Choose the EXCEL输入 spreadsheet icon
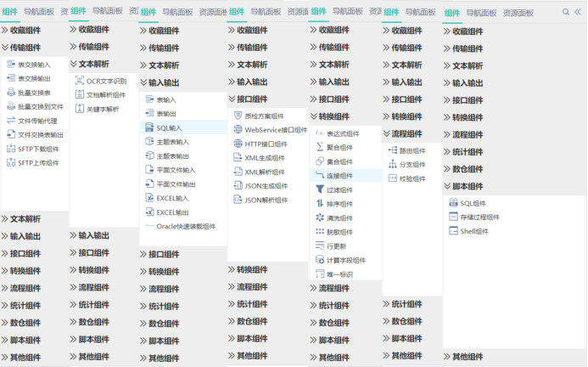 point(149,198)
